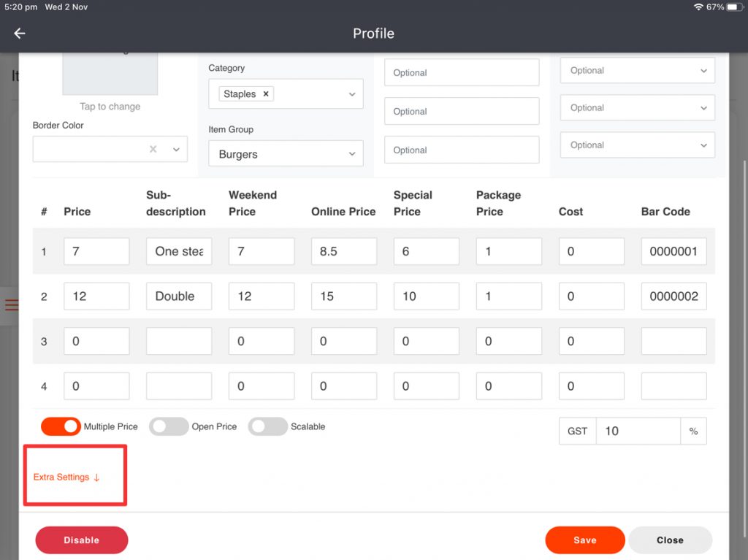Remove the Staples category tag

click(x=266, y=94)
